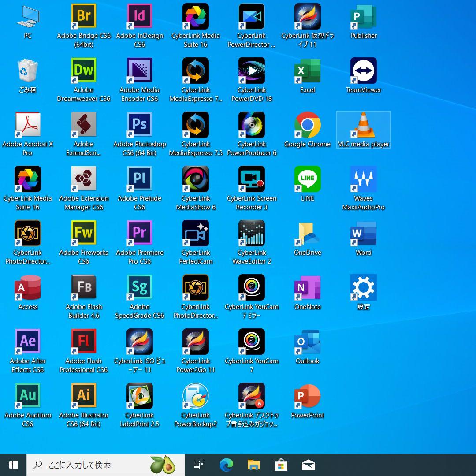Select the CyberLink YouCam 7 ミラー icon

[x=252, y=287]
